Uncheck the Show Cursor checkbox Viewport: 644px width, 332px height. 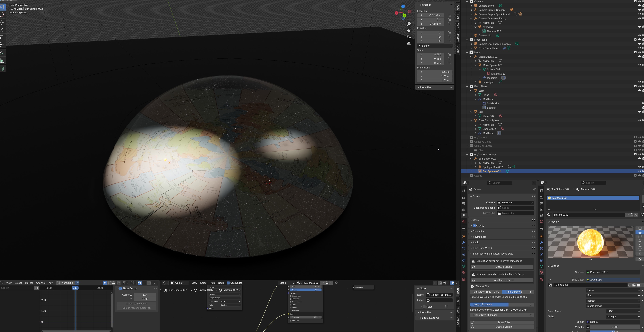tap(121, 289)
